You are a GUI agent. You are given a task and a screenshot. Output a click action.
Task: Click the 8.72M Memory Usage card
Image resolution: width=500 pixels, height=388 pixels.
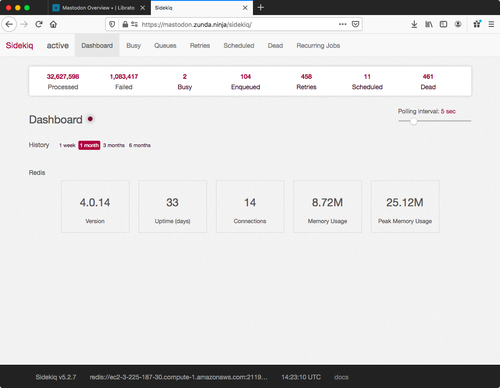(x=327, y=207)
